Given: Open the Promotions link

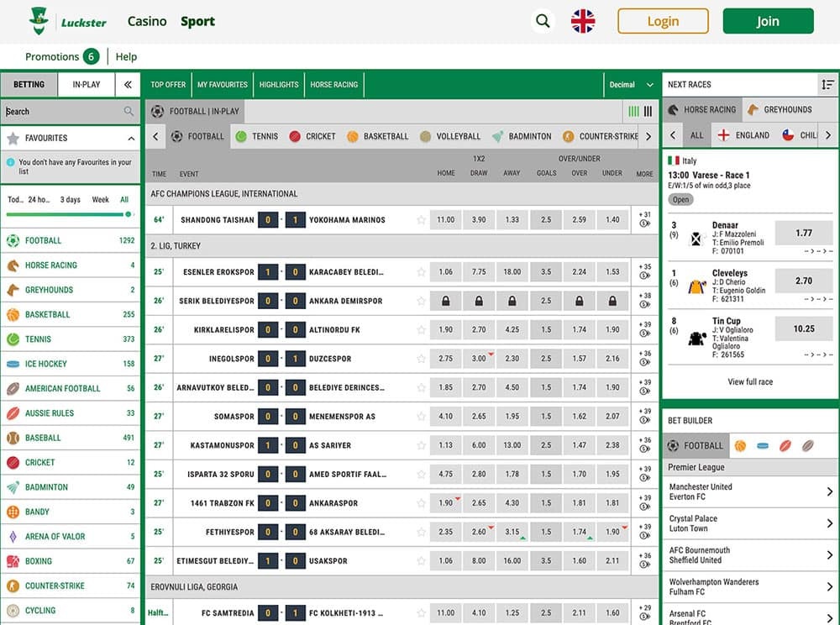Looking at the screenshot, I should point(62,57).
